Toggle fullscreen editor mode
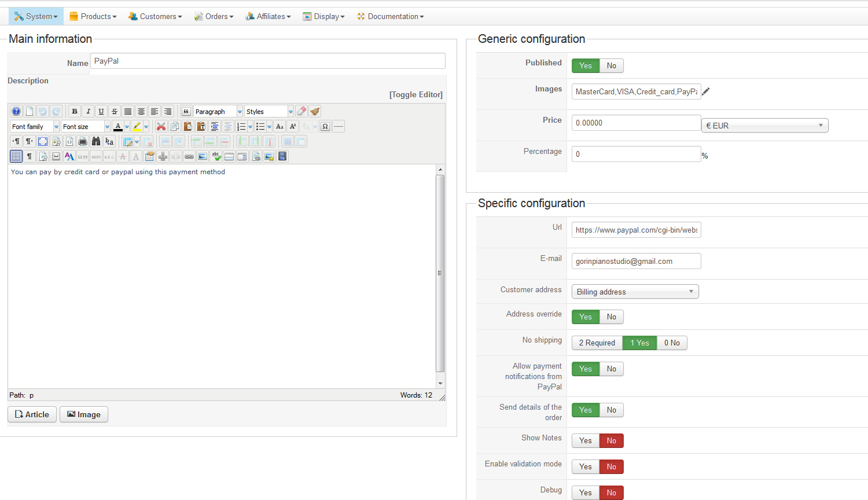Screen dimensions: 868x500 tap(43, 142)
